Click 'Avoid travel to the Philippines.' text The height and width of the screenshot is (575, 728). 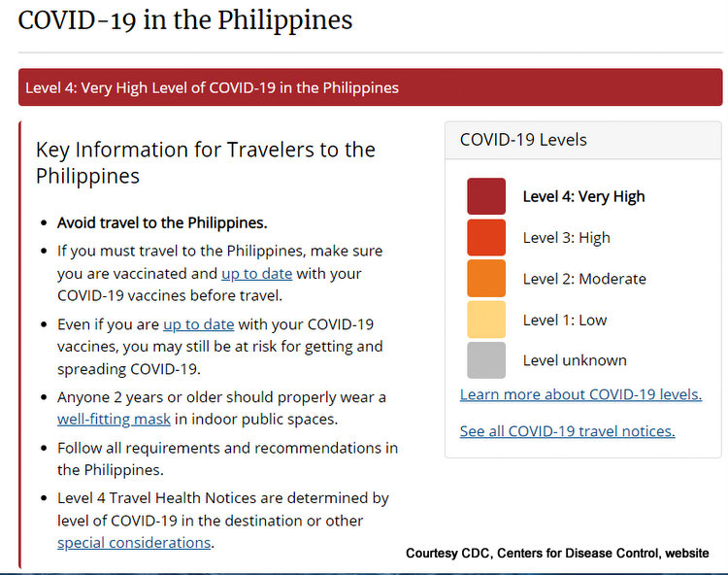(x=162, y=223)
